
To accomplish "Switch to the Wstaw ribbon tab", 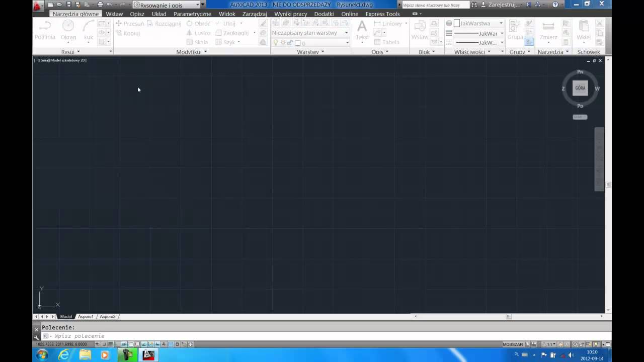I will click(115, 14).
